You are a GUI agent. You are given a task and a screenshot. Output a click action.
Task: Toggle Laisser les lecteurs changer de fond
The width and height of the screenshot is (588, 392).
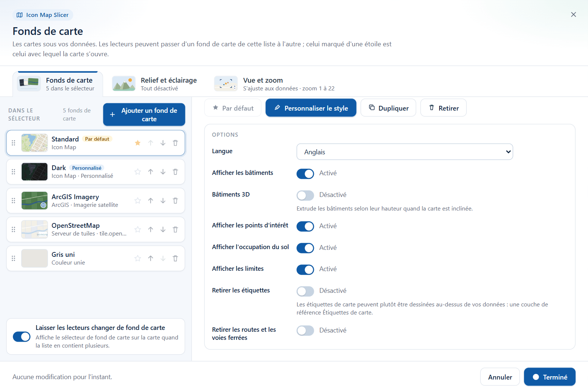[22, 337]
